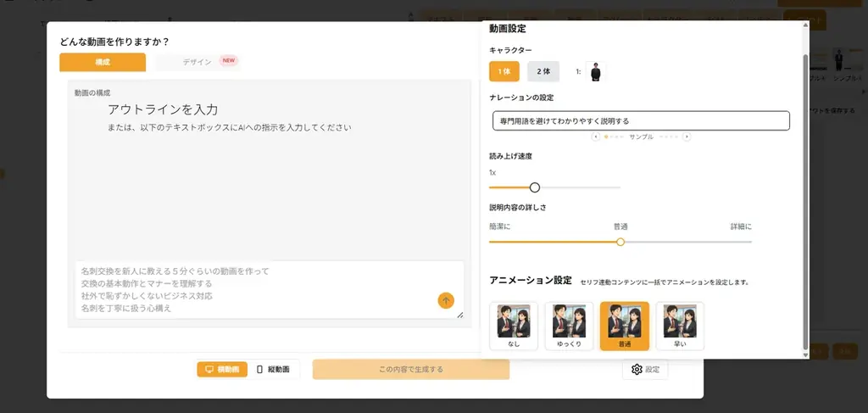This screenshot has height=413, width=868.
Task: Choose 横動画 horizontal video format
Action: 221,370
